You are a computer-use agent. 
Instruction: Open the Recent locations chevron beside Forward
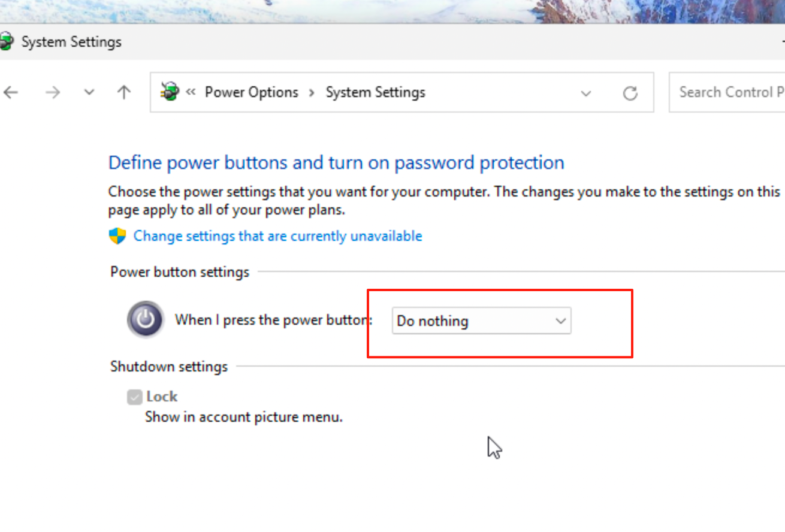pos(89,92)
